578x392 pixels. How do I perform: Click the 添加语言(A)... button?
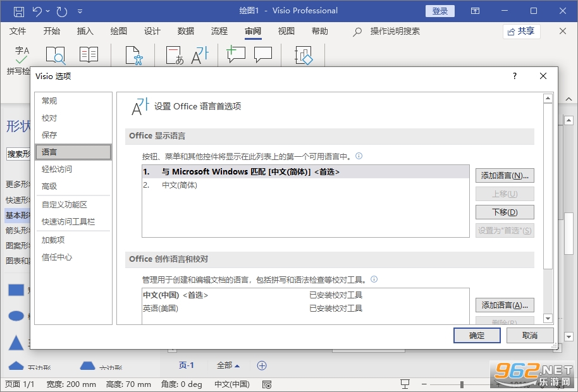pyautogui.click(x=505, y=305)
